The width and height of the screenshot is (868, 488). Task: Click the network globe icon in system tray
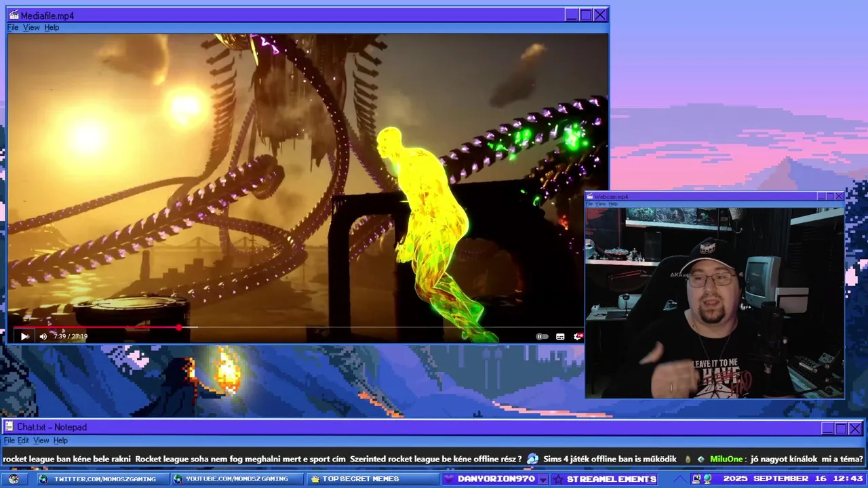tap(708, 479)
